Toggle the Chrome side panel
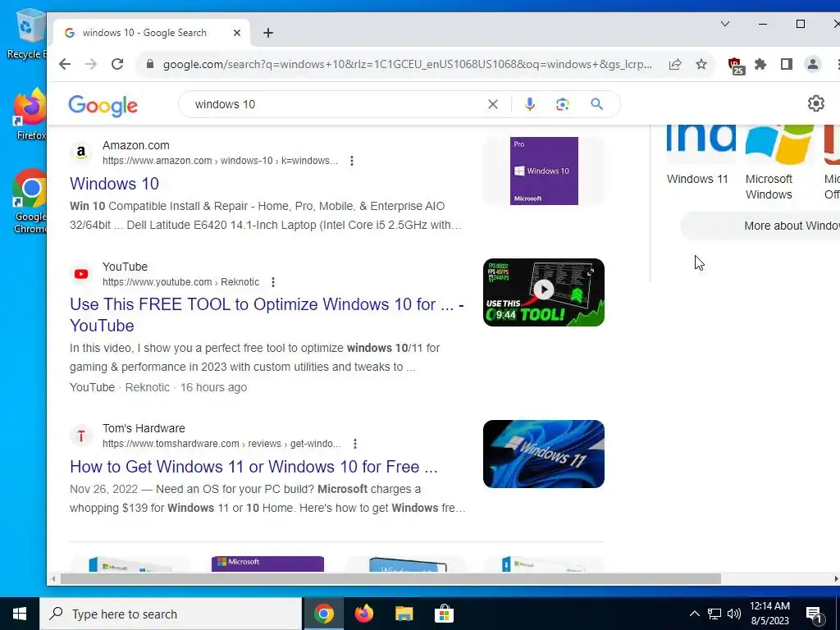This screenshot has height=630, width=840. pyautogui.click(x=787, y=64)
